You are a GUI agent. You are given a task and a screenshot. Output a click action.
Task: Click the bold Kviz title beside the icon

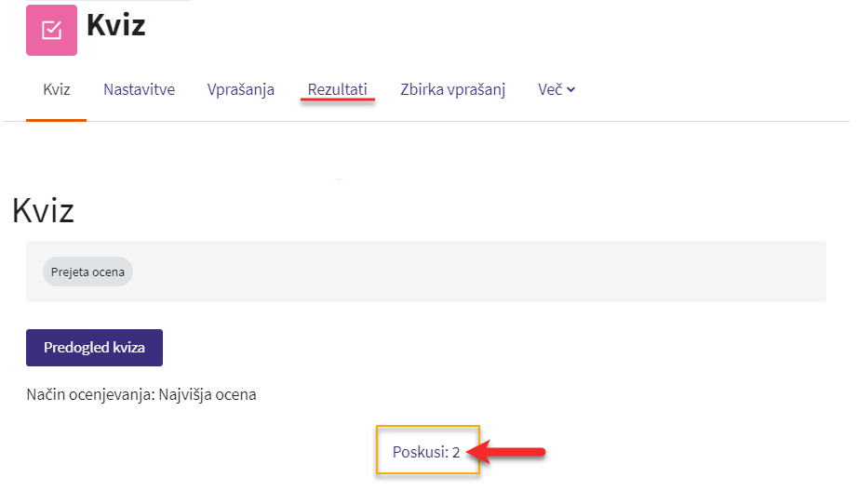[116, 25]
